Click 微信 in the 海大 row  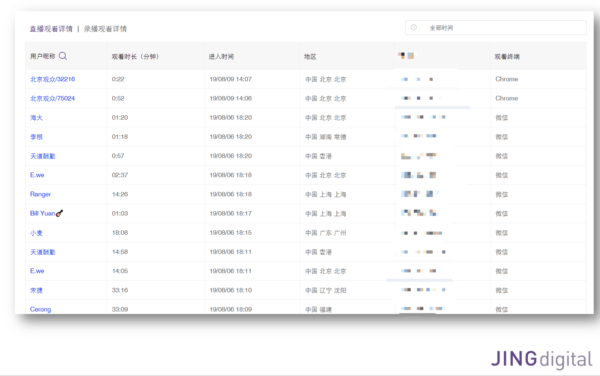click(x=502, y=118)
